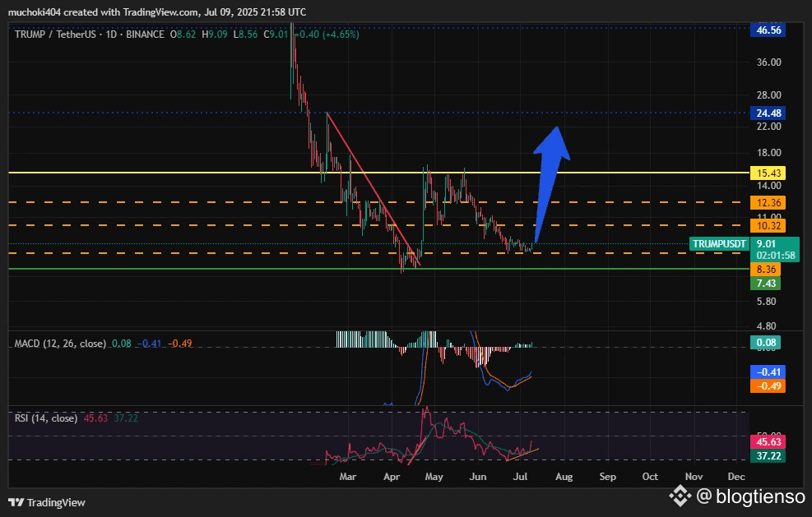Click the +0.40 (+4.65%) change value

pos(327,35)
